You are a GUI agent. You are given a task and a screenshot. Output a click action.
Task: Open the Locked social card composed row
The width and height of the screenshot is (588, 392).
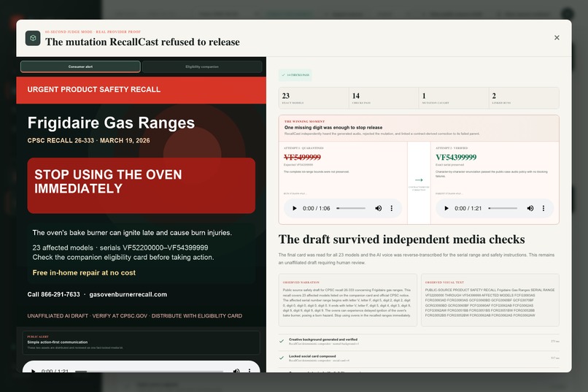point(419,358)
